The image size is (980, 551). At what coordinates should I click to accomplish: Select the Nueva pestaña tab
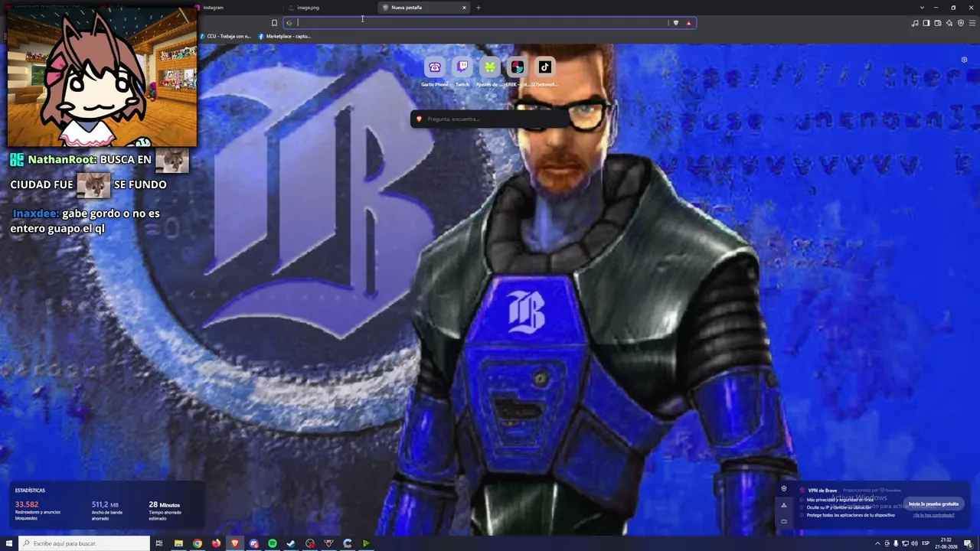(x=424, y=8)
